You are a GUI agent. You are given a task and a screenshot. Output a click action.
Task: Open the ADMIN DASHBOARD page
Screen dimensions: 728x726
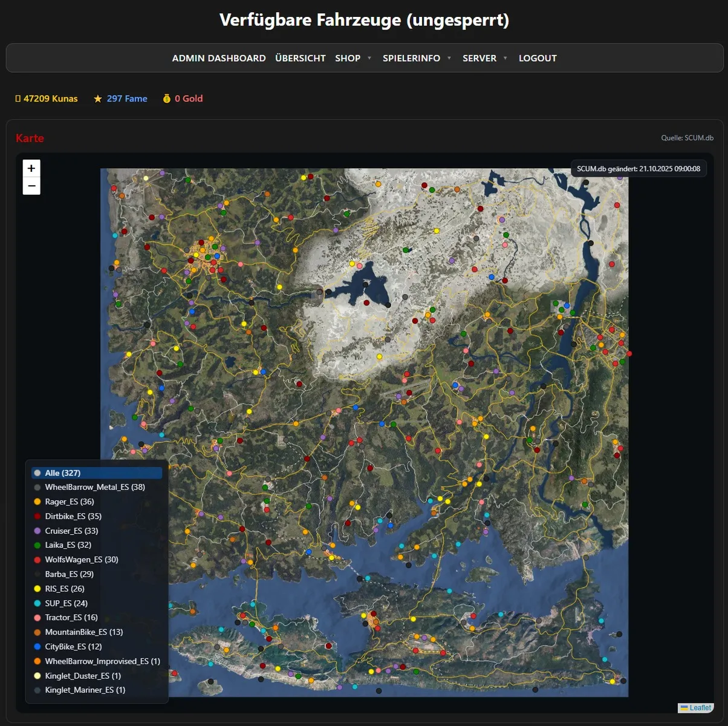click(219, 58)
